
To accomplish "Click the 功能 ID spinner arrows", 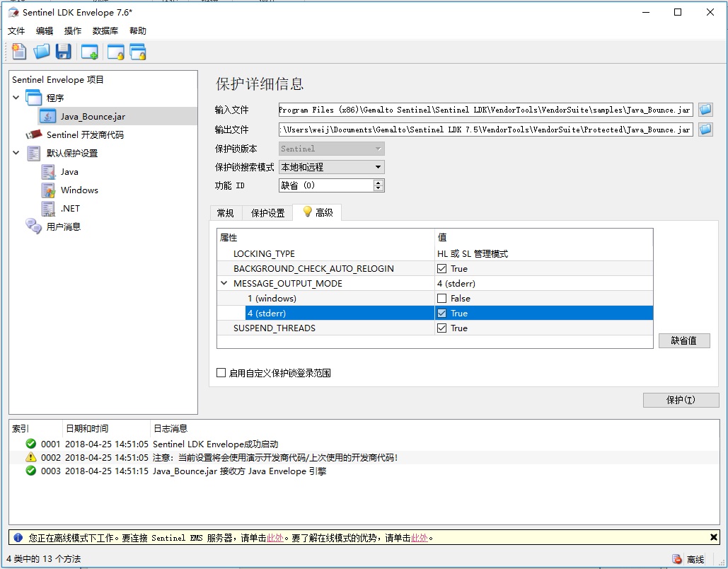I will [x=379, y=185].
